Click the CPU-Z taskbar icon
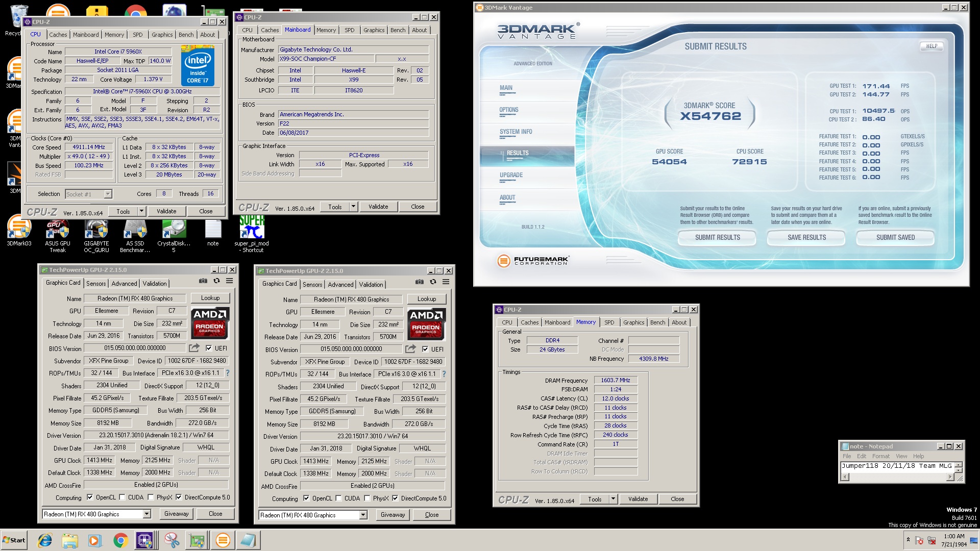This screenshot has height=551, width=980. coord(145,540)
